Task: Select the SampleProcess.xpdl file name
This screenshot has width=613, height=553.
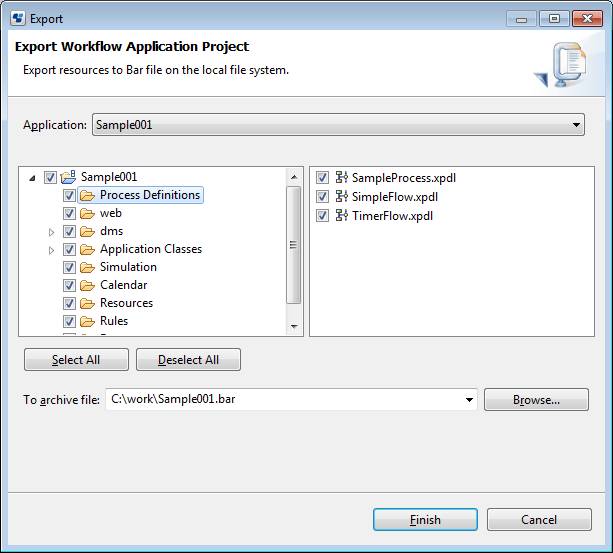Action: pyautogui.click(x=404, y=178)
